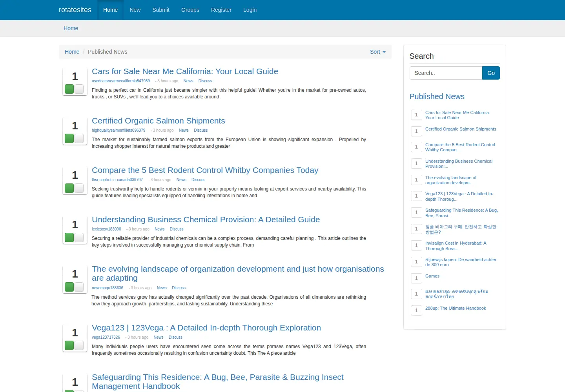Open user nevemnqu183636 profile
This screenshot has width=565, height=392.
tap(108, 288)
